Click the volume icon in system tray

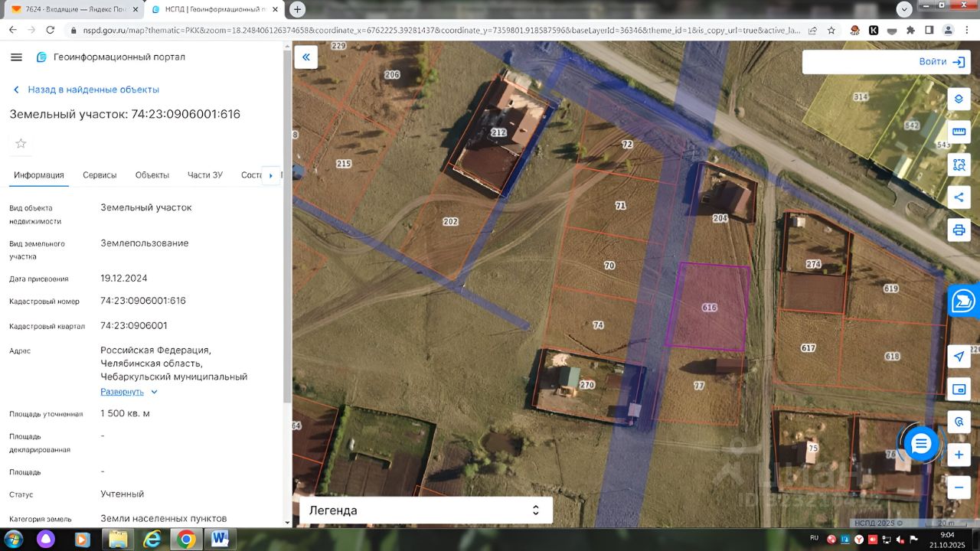900,540
